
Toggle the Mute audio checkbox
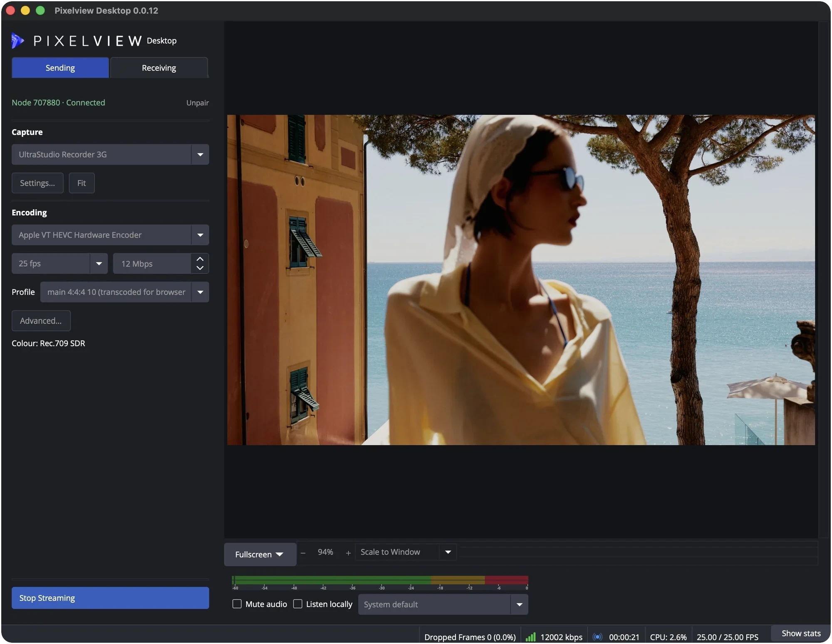(x=237, y=604)
